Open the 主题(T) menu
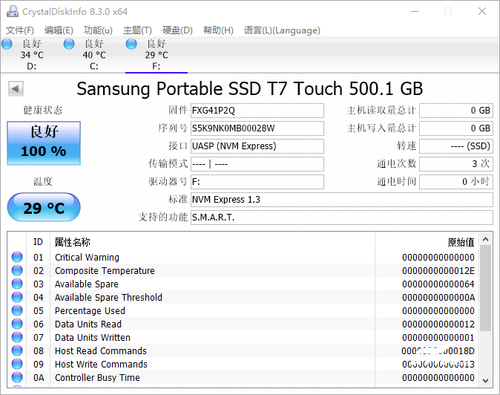 137,30
